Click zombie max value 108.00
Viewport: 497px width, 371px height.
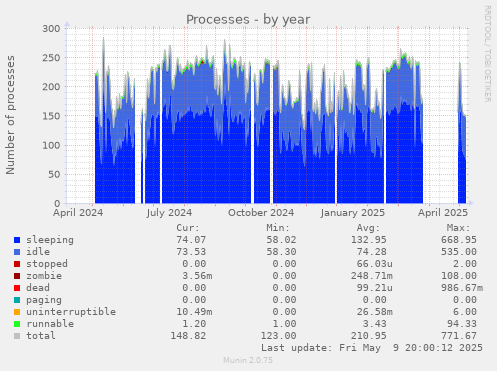(459, 276)
